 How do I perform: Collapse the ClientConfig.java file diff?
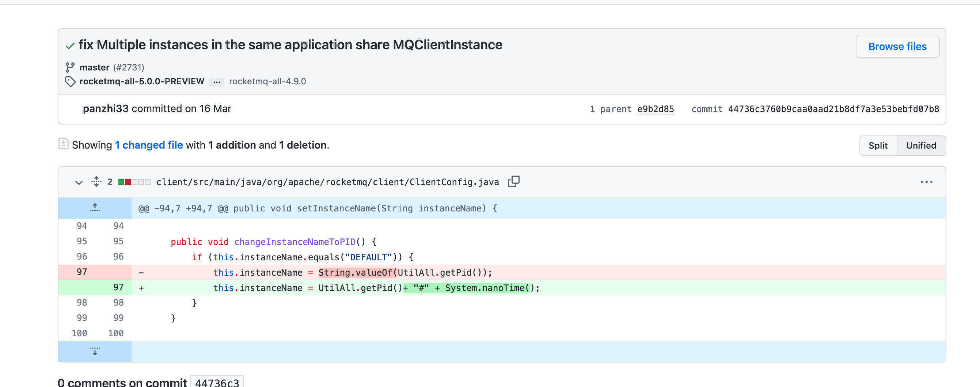[79, 182]
